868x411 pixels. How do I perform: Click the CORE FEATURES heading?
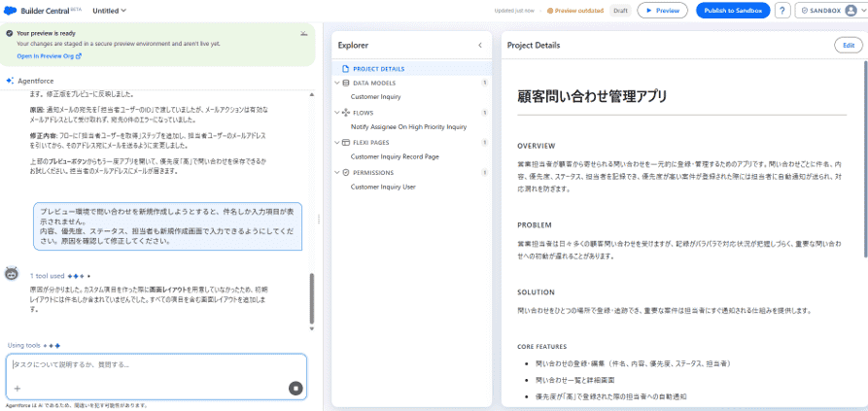[x=542, y=347]
